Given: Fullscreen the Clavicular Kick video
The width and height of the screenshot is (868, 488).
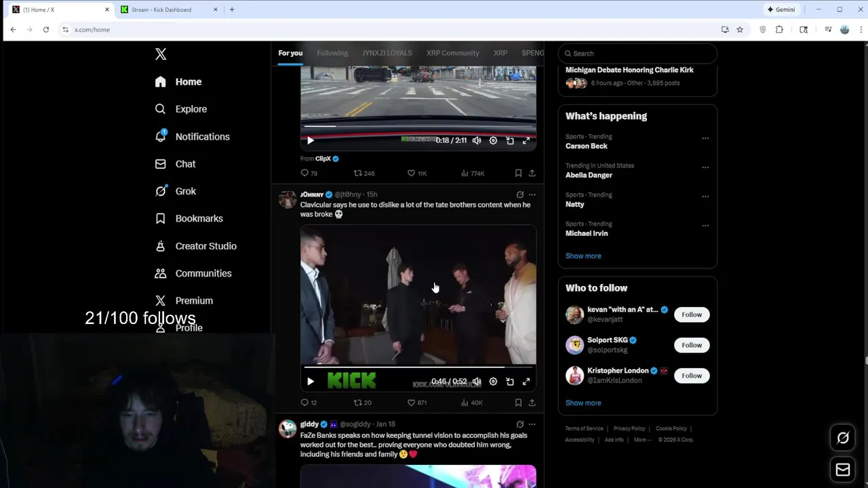Looking at the screenshot, I should (526, 382).
